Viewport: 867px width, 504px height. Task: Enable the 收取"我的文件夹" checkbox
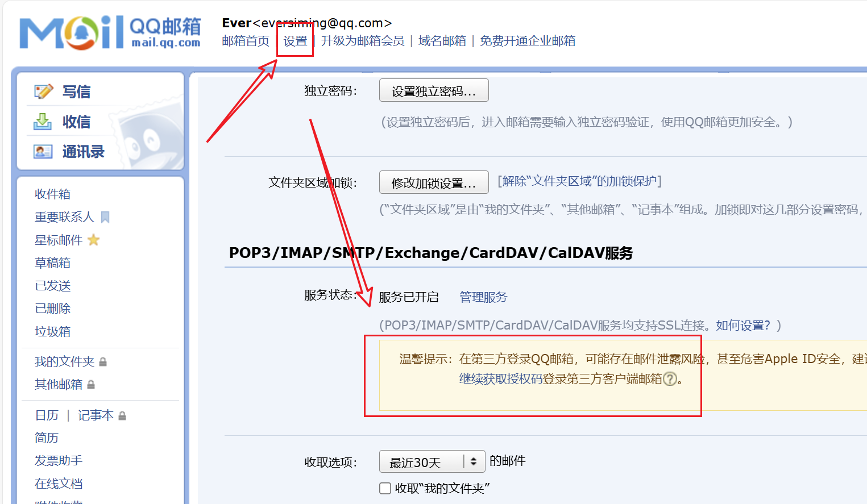pos(385,488)
